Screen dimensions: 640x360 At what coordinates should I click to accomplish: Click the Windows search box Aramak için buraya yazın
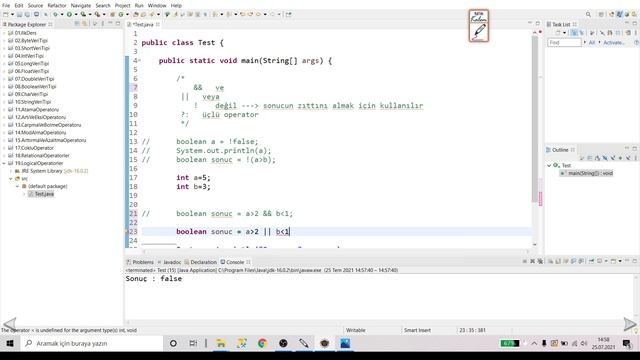point(92,343)
